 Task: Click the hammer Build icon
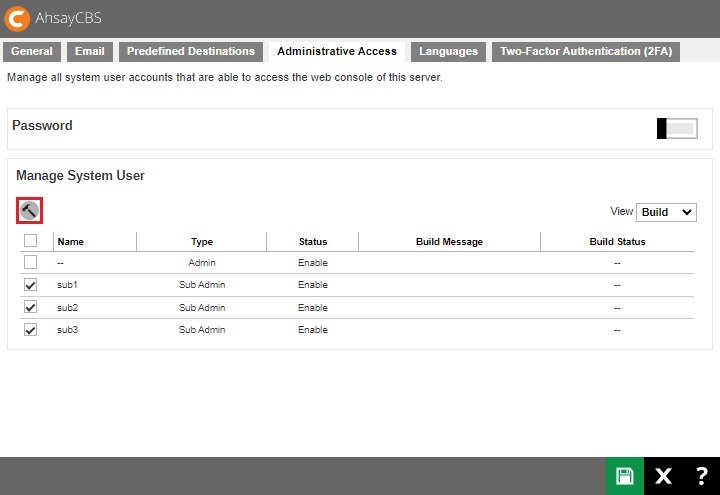coord(29,210)
